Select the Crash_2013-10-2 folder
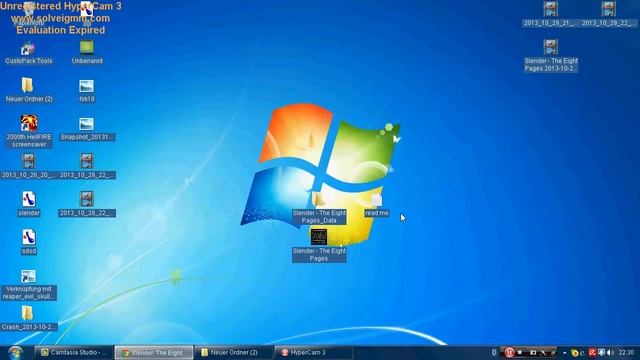Screen dimensions: 640x360 [x=28, y=318]
